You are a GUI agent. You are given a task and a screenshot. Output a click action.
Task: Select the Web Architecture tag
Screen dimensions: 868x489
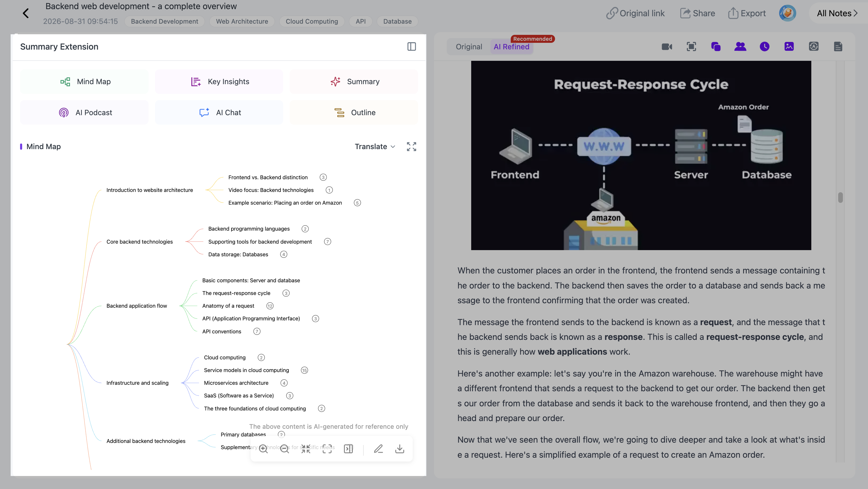242,21
